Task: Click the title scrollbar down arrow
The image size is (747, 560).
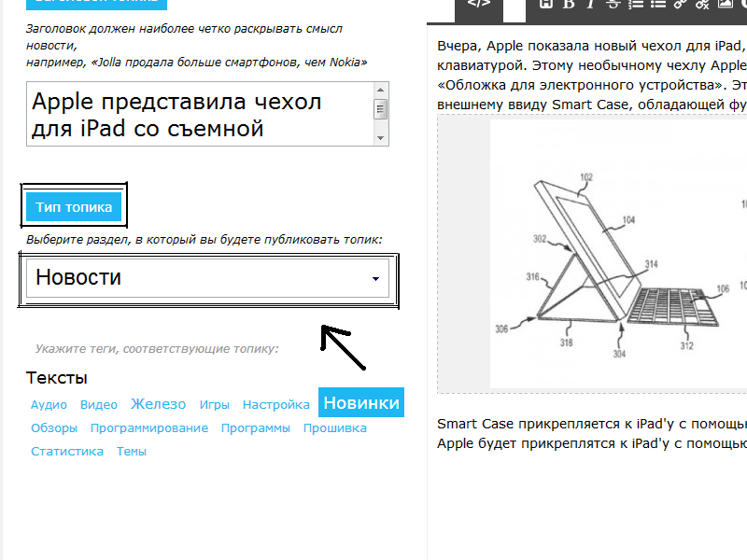Action: pos(380,138)
